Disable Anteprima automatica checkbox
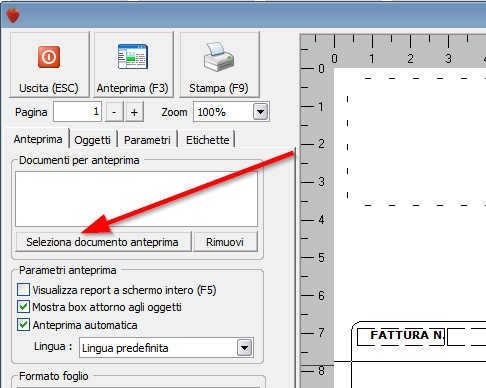 pyautogui.click(x=23, y=324)
